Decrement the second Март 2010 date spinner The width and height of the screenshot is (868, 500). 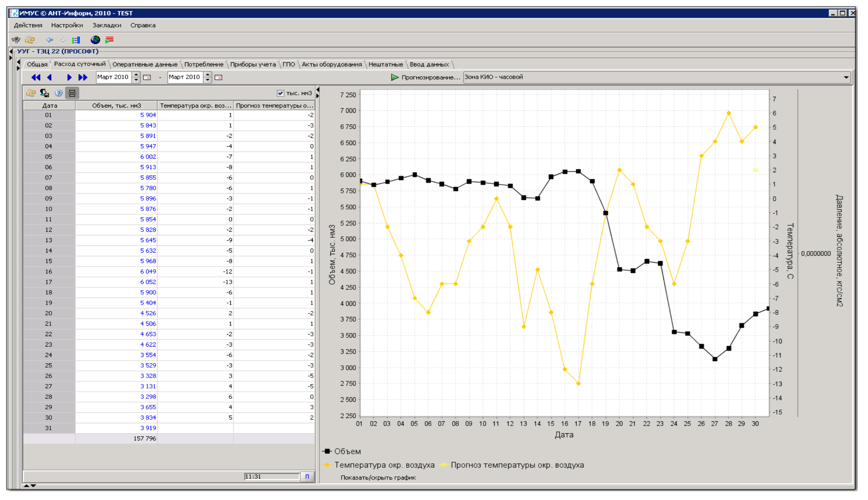coord(208,80)
